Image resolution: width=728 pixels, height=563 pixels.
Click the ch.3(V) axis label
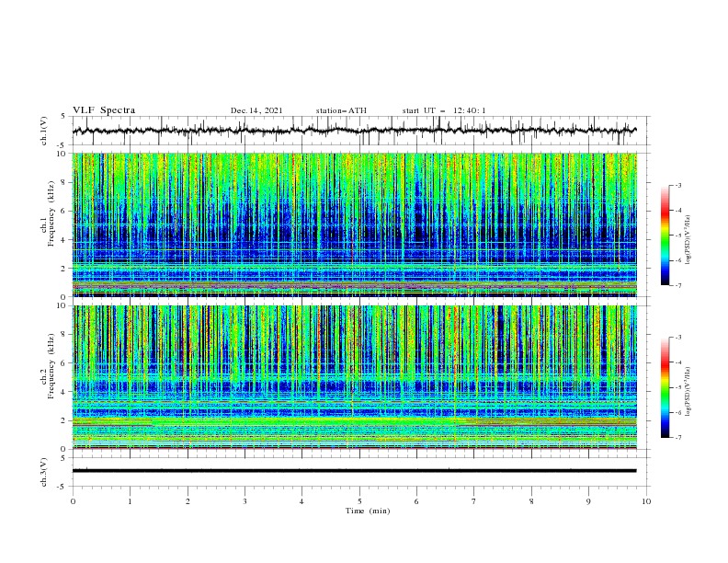[x=44, y=472]
